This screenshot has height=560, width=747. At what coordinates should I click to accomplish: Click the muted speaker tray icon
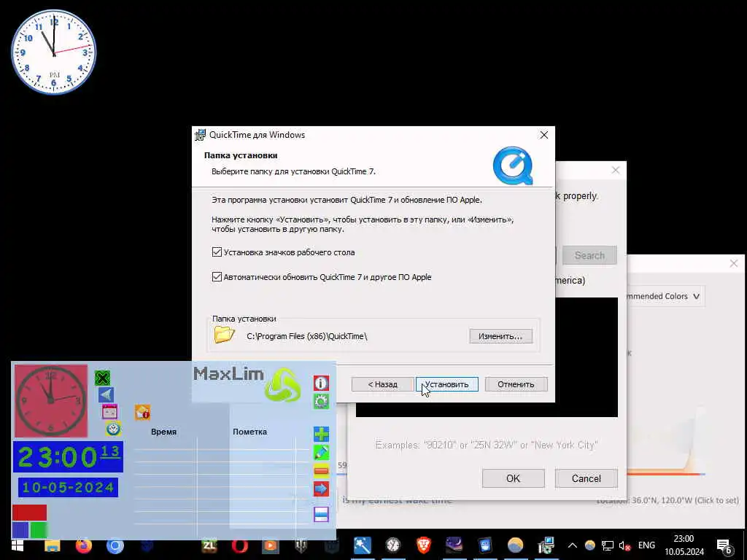point(624,545)
